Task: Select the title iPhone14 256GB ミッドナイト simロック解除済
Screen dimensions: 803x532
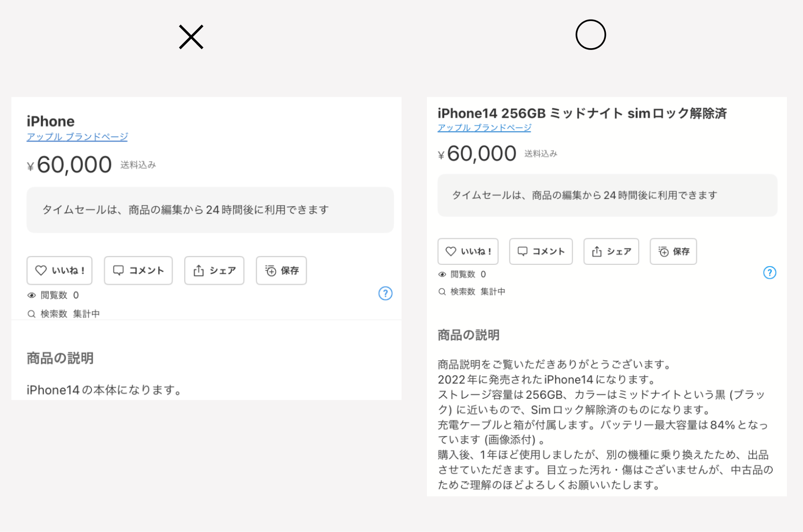Action: (x=582, y=113)
